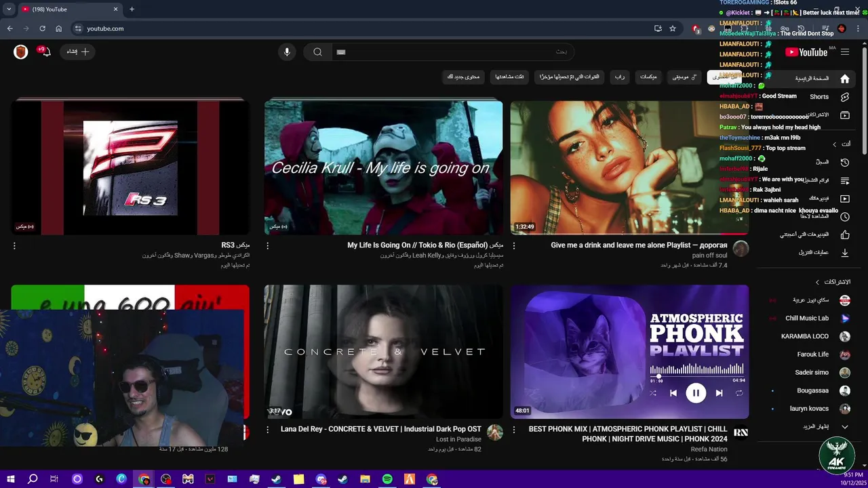Screen dimensions: 868x488
Task: Select the تمّت مشاهدتها filter chip
Action: (509, 77)
